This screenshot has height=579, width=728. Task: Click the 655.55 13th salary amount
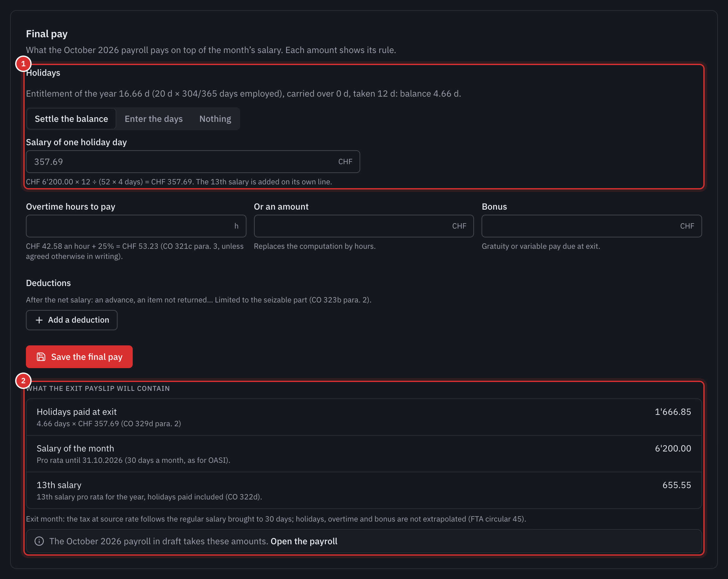tap(676, 485)
